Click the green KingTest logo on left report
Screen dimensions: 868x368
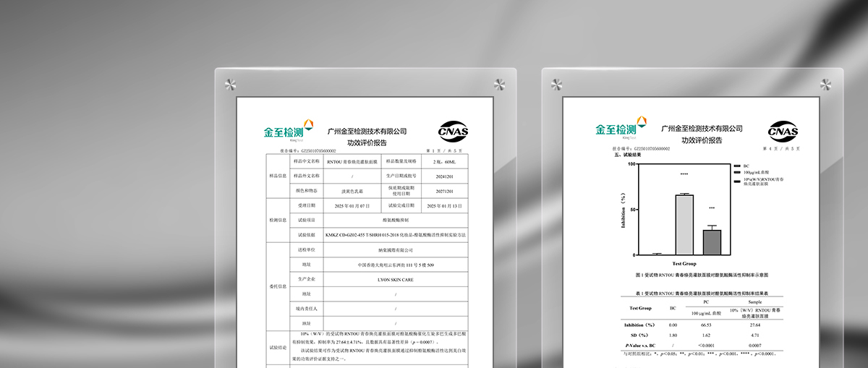[288, 130]
